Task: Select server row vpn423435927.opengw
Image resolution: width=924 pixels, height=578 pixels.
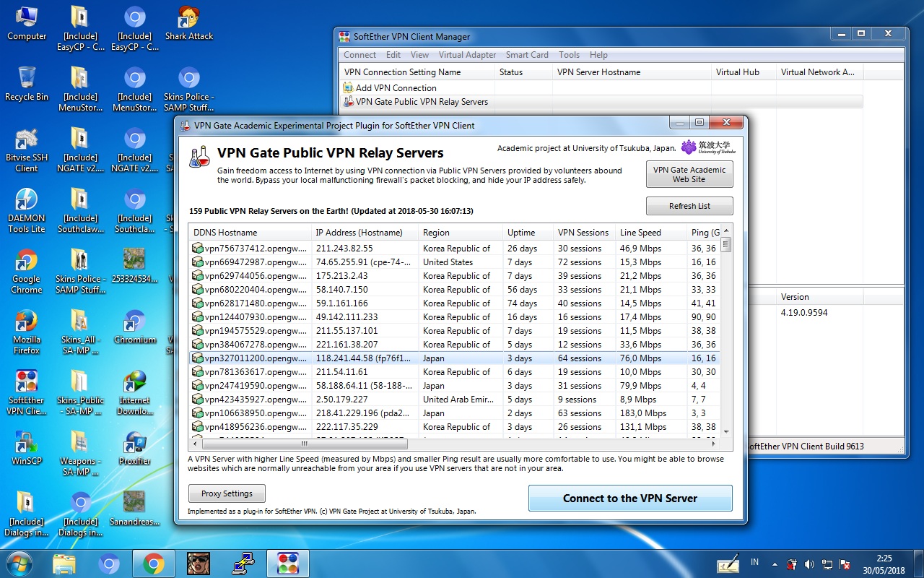Action: [455, 400]
